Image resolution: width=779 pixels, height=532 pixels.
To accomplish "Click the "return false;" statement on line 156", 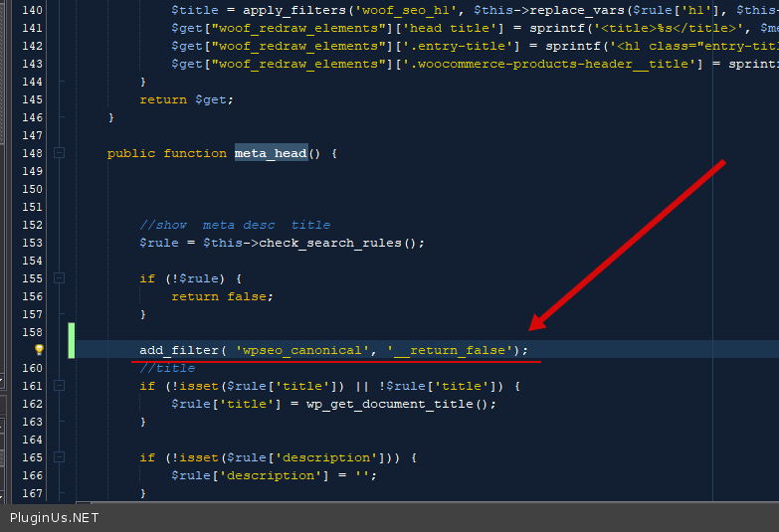I will (x=222, y=296).
